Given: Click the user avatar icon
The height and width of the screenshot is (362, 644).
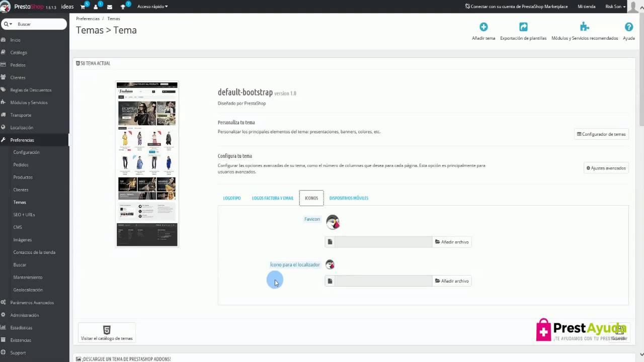Looking at the screenshot, I should pos(635,7).
